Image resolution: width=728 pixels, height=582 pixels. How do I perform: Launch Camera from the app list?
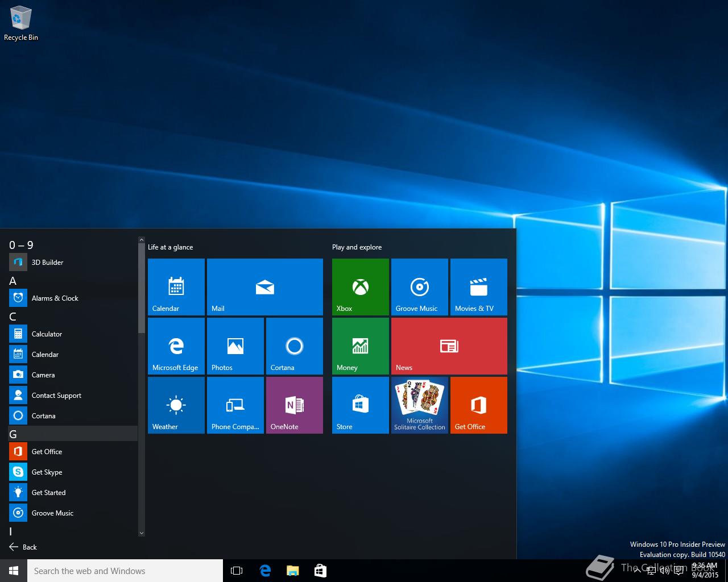(x=73, y=375)
